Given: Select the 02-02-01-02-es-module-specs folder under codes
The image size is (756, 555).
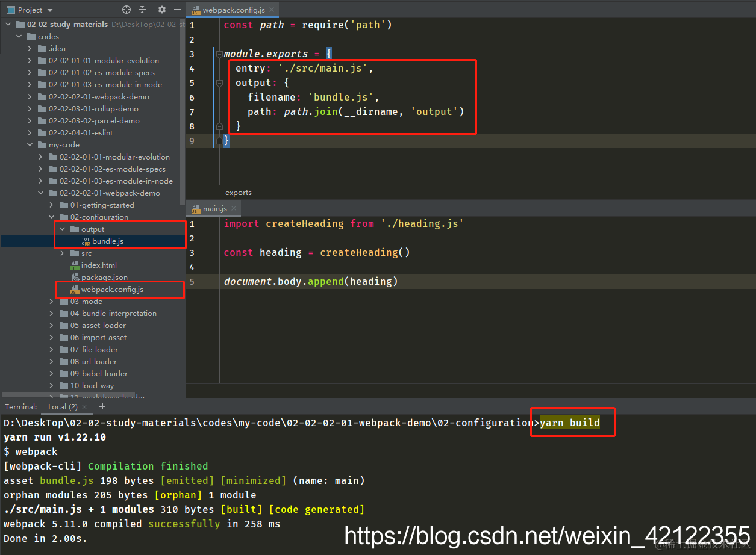Looking at the screenshot, I should click(102, 73).
